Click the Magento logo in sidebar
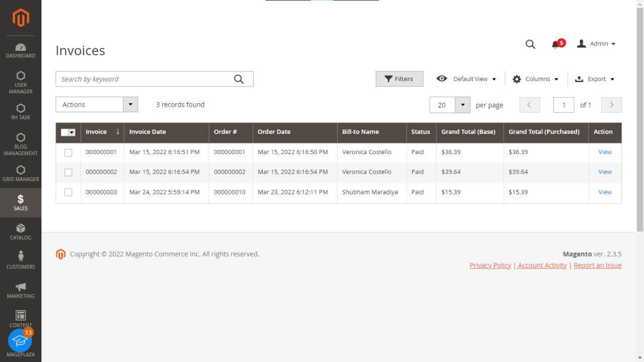This screenshot has height=362, width=644. click(21, 18)
